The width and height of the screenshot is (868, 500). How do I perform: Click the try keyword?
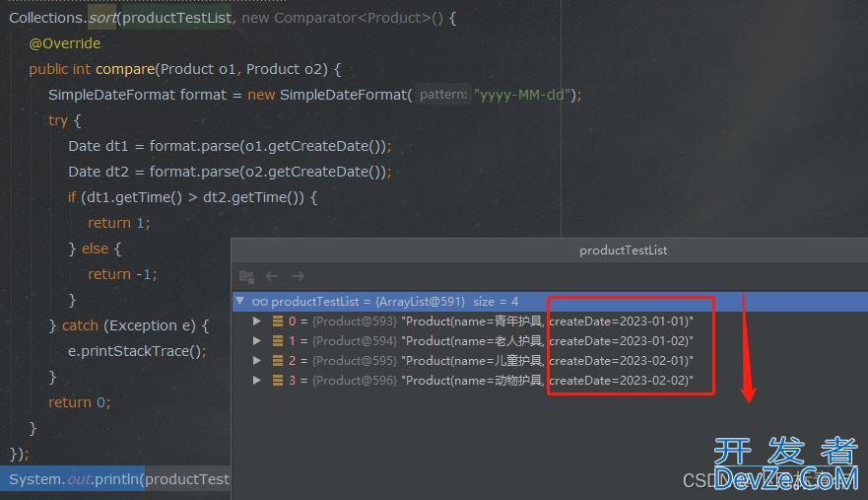[58, 120]
